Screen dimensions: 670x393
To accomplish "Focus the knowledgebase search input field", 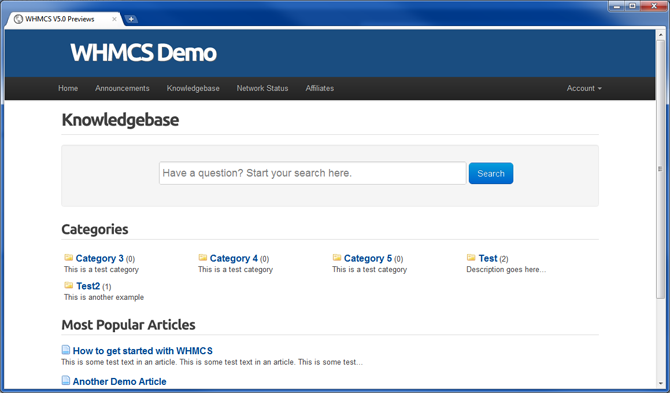I will click(x=312, y=173).
